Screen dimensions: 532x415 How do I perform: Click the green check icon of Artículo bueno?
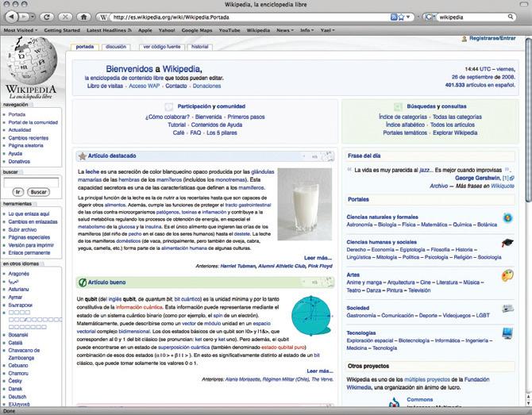tap(82, 282)
